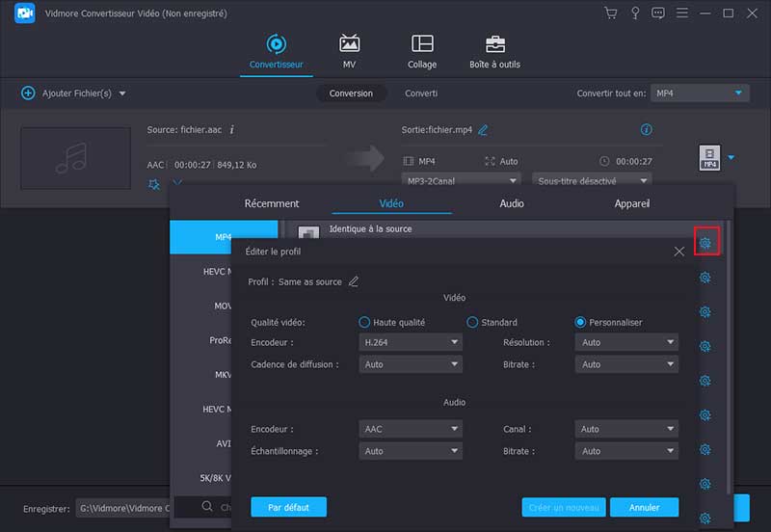
Task: Switch to the Appareil tab
Action: [631, 203]
